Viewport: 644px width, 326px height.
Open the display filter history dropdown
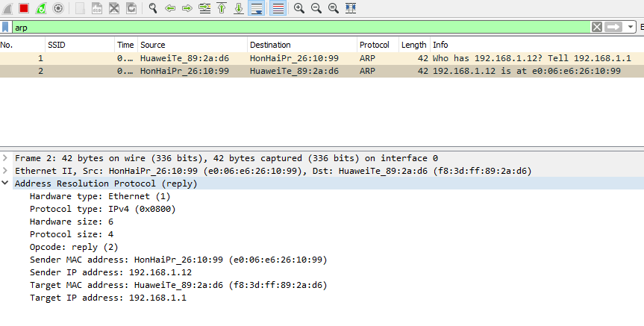(631, 27)
